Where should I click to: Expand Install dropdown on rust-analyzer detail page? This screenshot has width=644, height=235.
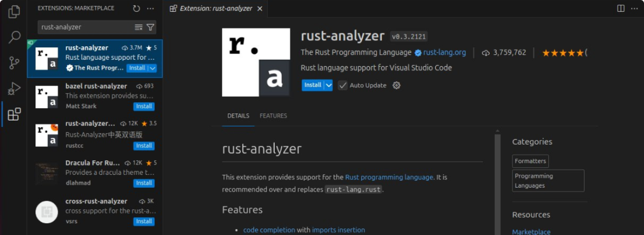pyautogui.click(x=328, y=85)
